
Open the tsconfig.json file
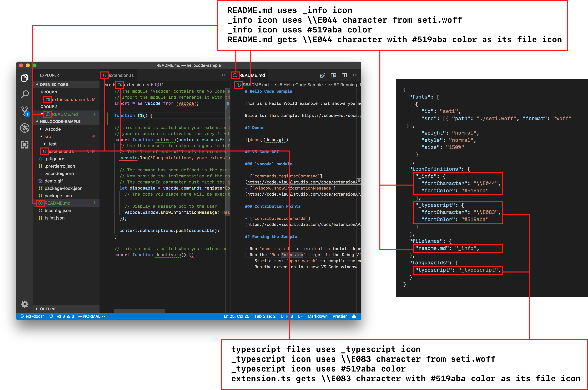(66, 210)
